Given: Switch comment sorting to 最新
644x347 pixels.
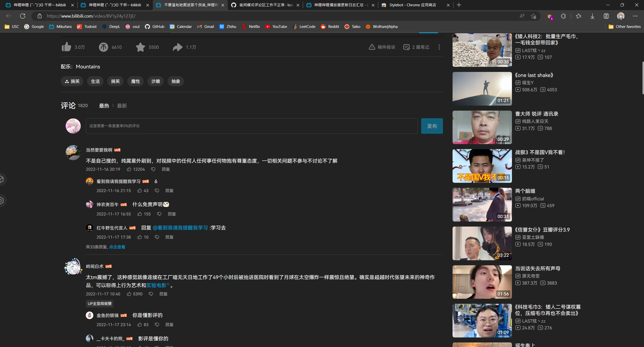Looking at the screenshot, I should [122, 106].
